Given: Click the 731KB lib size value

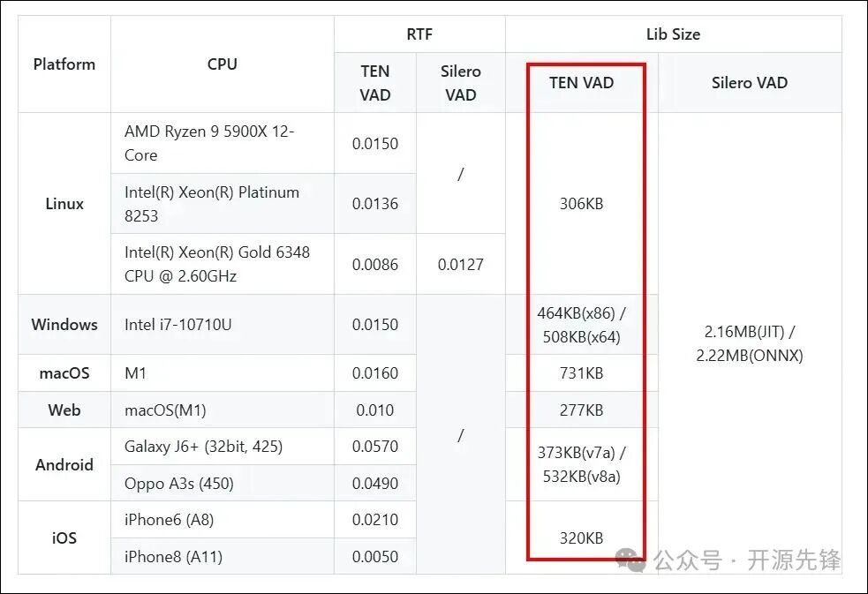Looking at the screenshot, I should pos(582,373).
